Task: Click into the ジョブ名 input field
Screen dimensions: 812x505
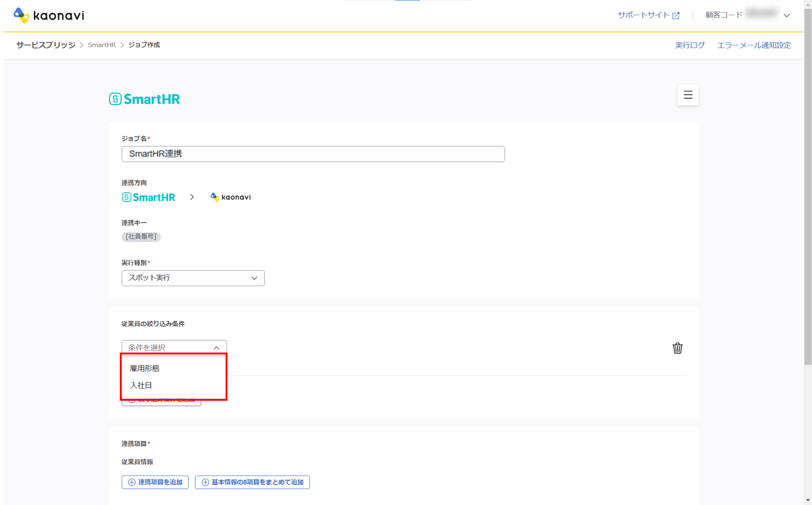Action: 313,154
